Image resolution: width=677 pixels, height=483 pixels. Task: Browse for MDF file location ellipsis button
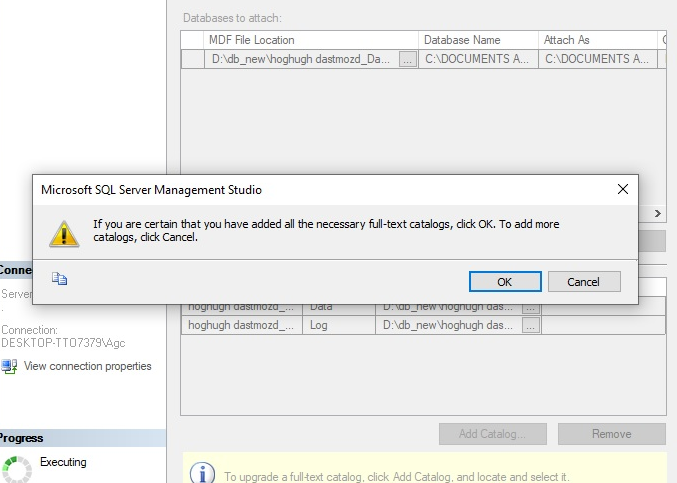coord(408,59)
